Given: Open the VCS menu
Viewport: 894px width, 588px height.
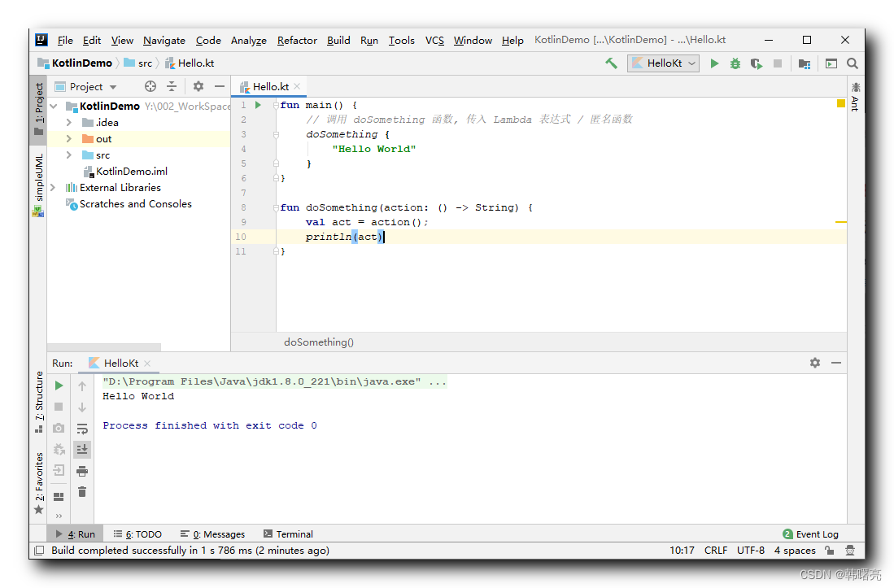Looking at the screenshot, I should (x=434, y=41).
